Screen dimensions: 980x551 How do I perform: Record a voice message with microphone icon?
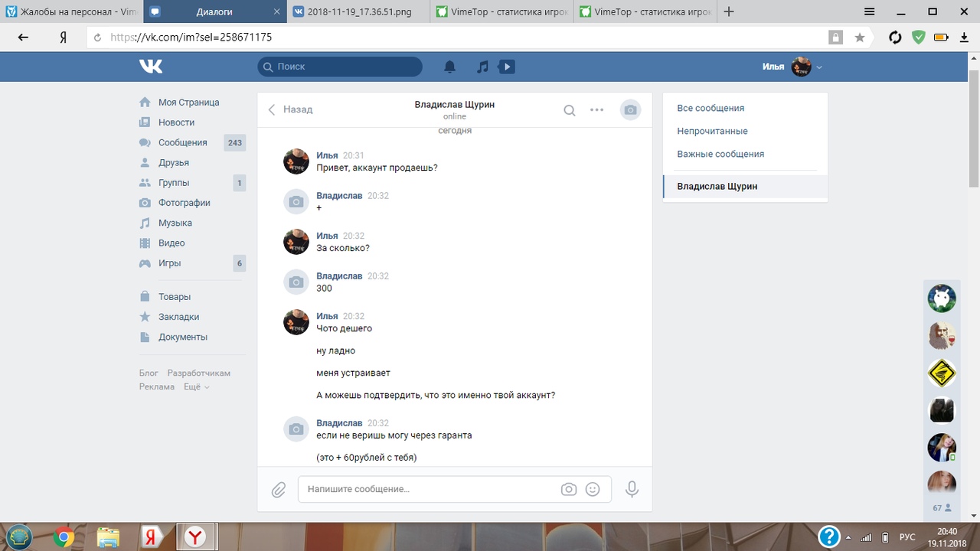coord(632,489)
